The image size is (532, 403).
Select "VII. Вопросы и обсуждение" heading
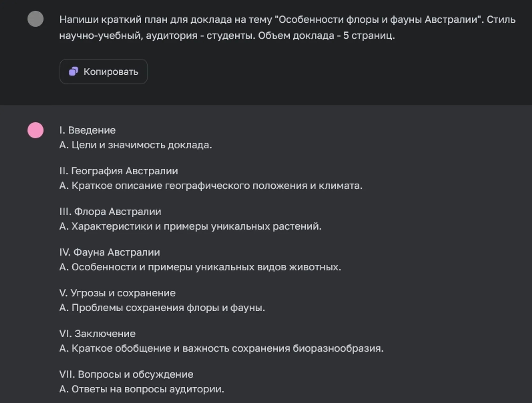coord(126,375)
